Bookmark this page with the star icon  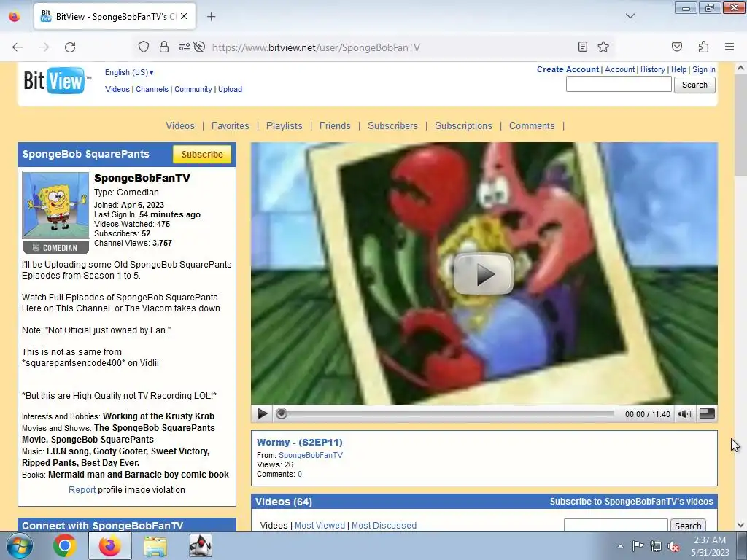pyautogui.click(x=603, y=47)
